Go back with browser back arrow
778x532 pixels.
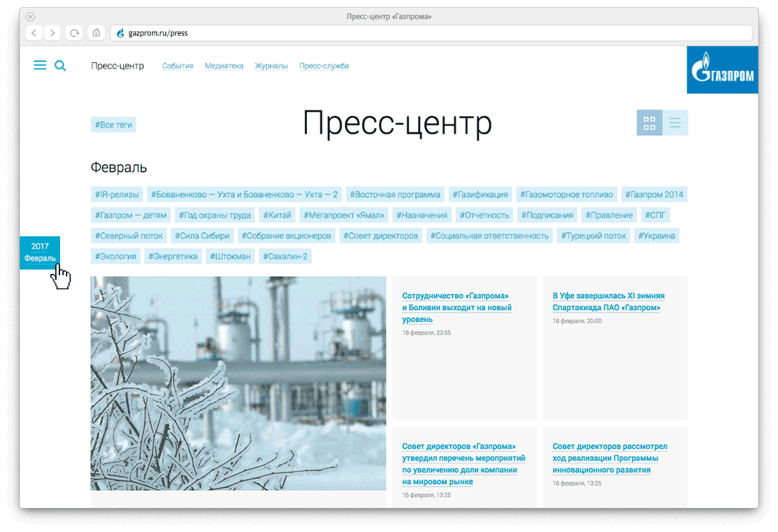pyautogui.click(x=34, y=33)
